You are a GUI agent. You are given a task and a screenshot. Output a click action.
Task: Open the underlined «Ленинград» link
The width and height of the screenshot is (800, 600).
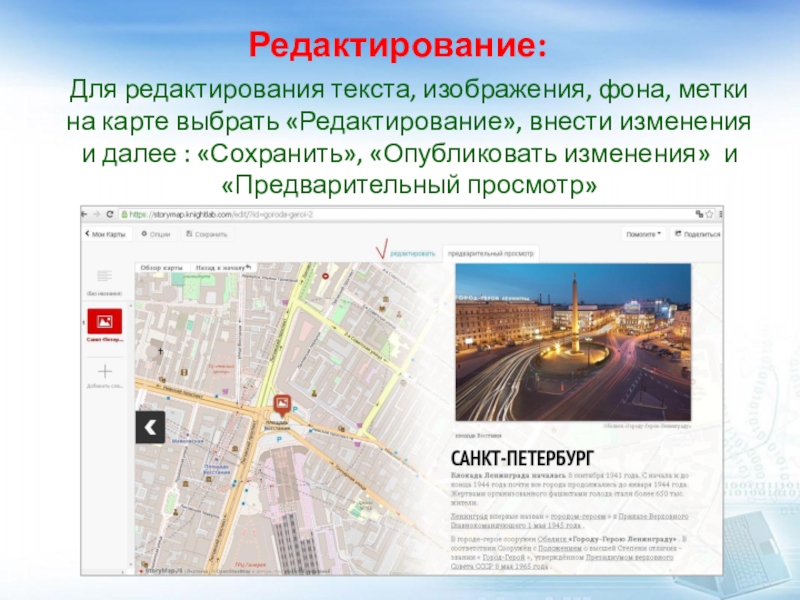469,516
